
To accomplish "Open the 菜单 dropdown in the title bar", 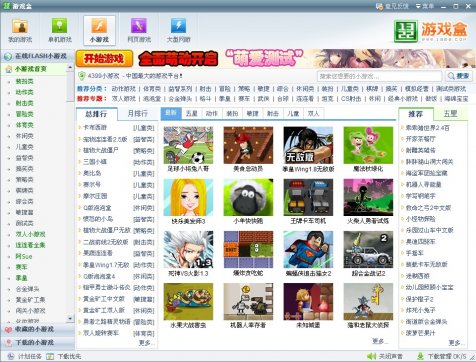I will [x=425, y=6].
